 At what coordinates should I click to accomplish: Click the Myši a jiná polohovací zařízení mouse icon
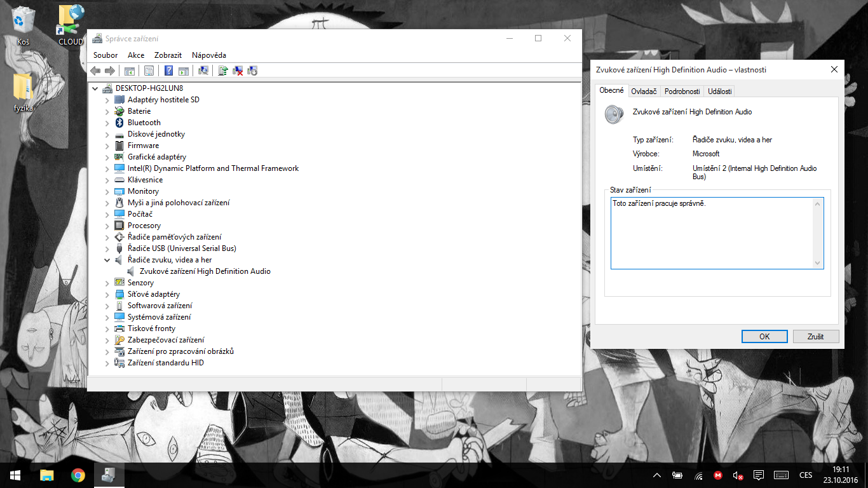point(119,203)
